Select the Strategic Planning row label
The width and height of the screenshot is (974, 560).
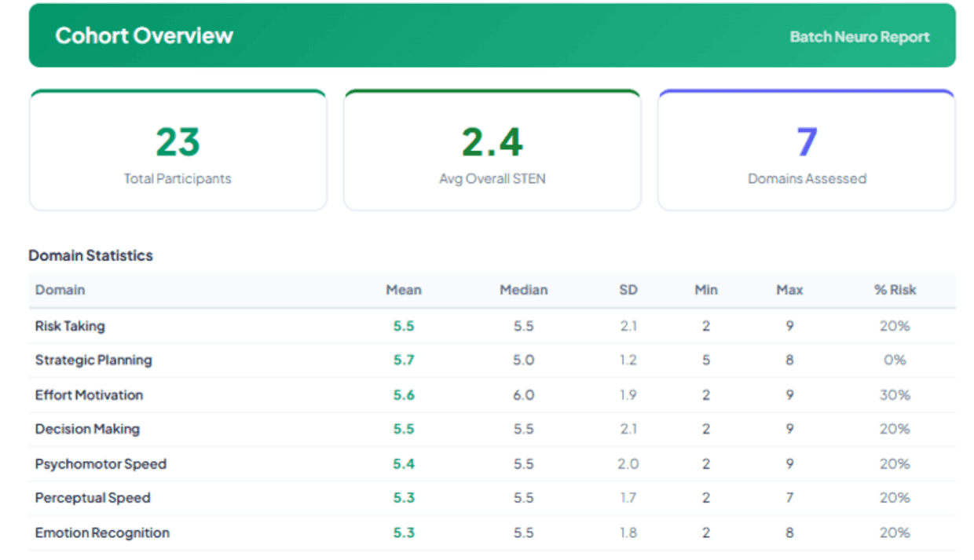tap(93, 361)
